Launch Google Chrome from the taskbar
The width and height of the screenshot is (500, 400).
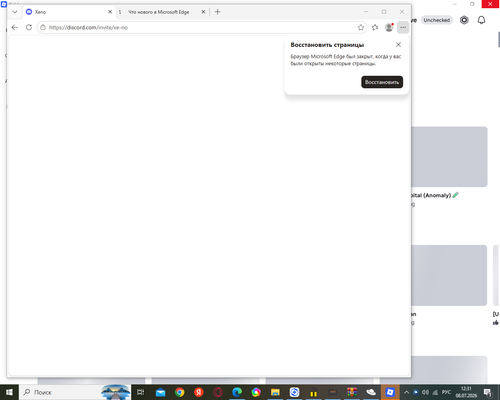pyautogui.click(x=180, y=392)
